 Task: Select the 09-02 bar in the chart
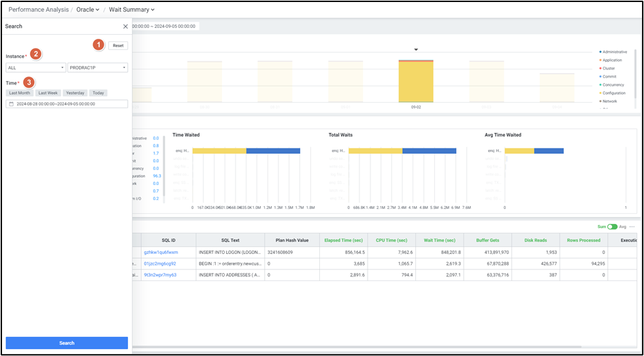415,82
